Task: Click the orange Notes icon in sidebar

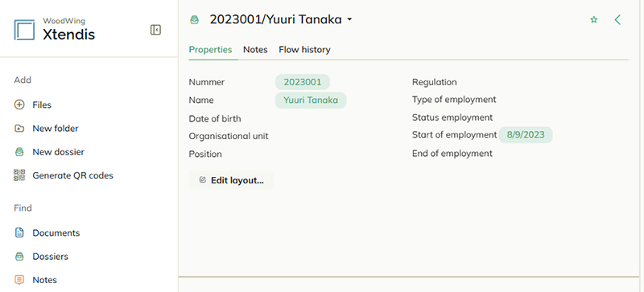Action: pos(19,280)
